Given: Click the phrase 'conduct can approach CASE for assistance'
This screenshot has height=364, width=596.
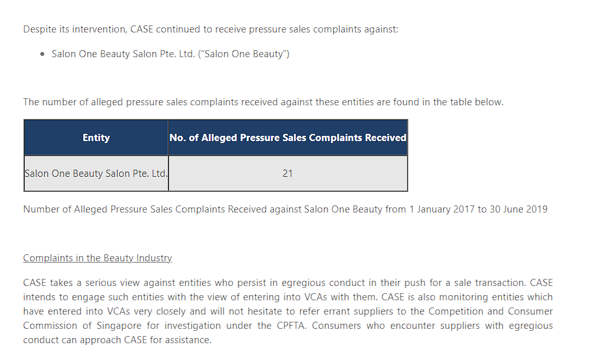Looking at the screenshot, I should [117, 340].
